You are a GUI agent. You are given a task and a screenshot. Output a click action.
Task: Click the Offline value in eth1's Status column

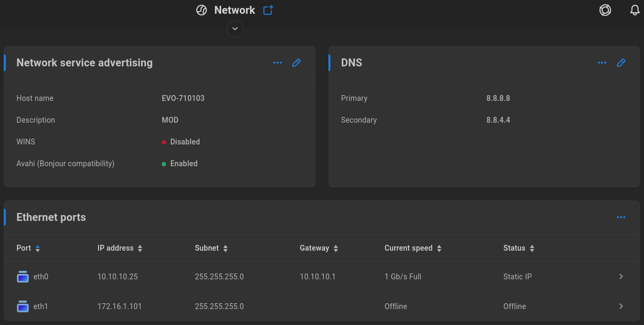(x=515, y=306)
